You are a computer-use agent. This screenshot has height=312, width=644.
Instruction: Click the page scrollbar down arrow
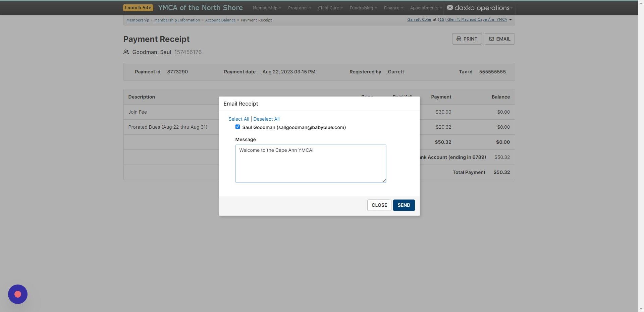641,309
